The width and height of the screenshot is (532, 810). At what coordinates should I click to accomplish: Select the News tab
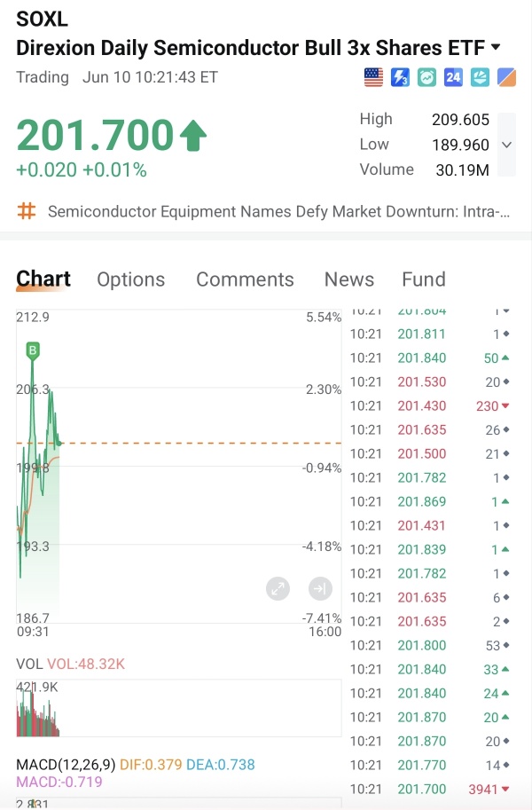[x=349, y=279]
